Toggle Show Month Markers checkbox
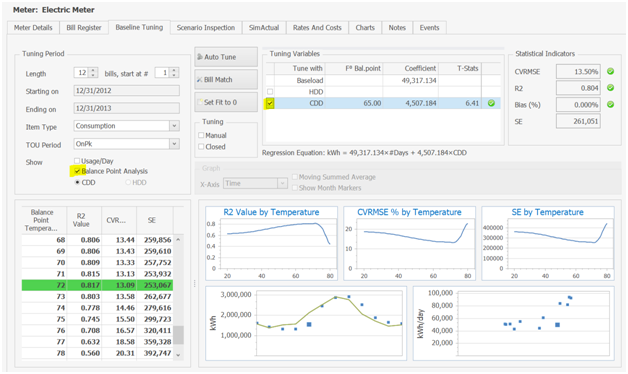Image resolution: width=628 pixels, height=374 pixels. [x=295, y=187]
